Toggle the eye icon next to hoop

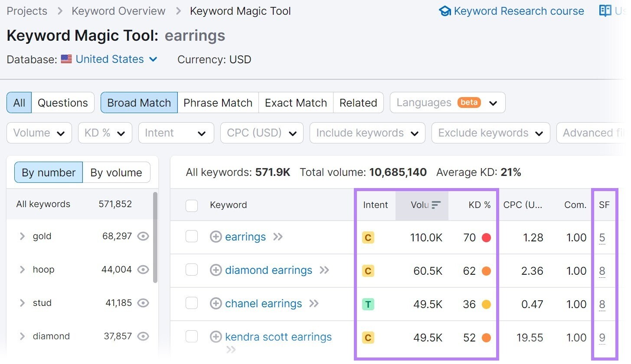[143, 269]
